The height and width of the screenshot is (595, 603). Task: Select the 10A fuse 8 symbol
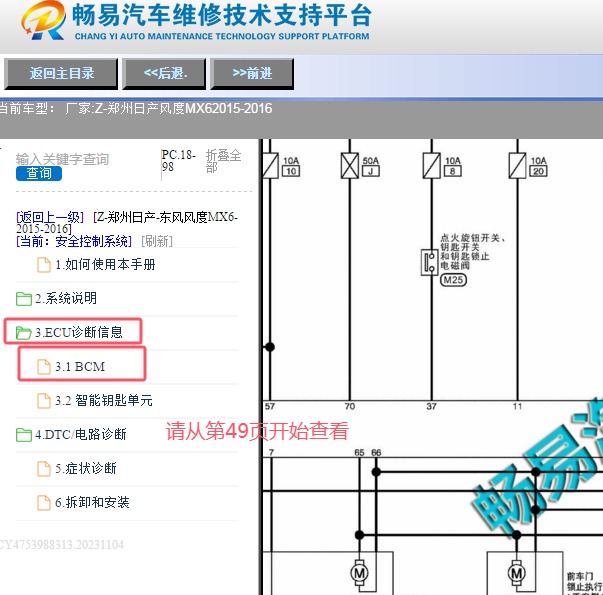431,165
